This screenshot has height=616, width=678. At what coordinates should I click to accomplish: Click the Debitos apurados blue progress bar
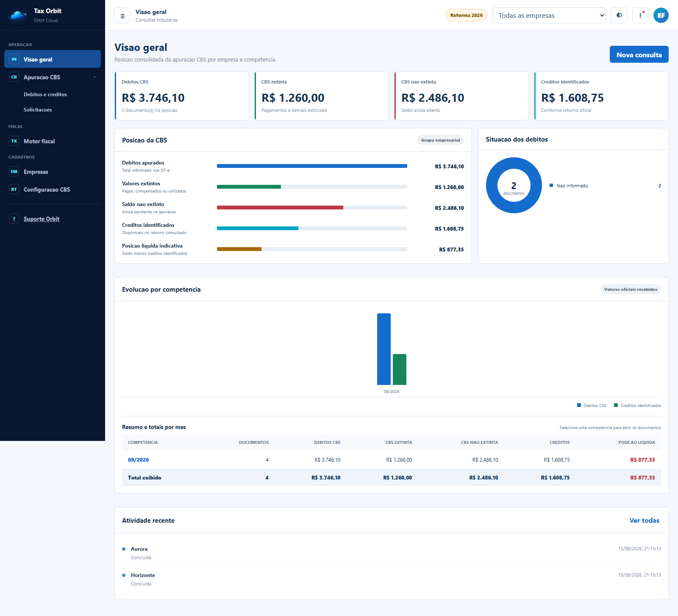(x=312, y=166)
